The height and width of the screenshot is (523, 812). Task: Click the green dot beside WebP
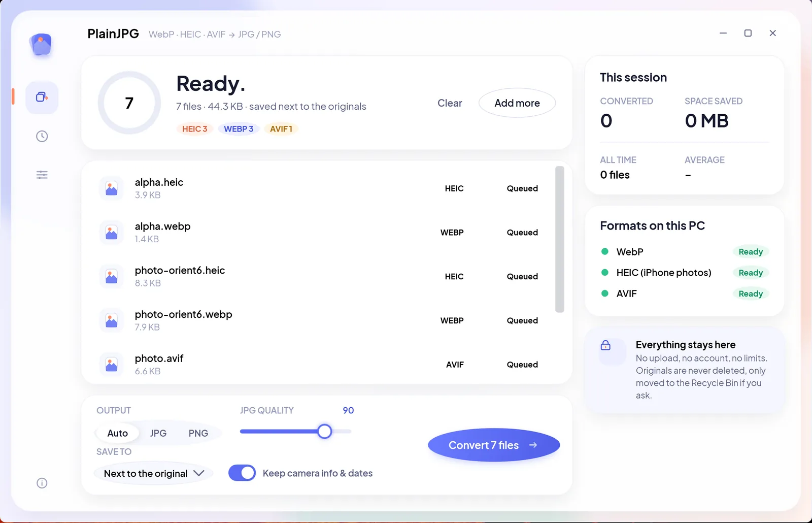pos(605,251)
